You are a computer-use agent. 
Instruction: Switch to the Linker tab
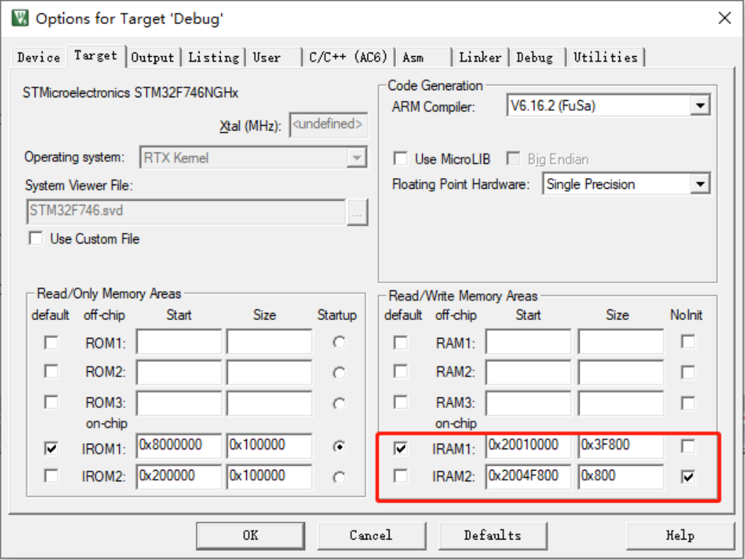[480, 57]
